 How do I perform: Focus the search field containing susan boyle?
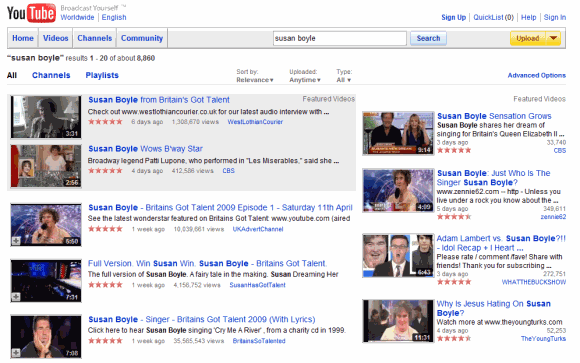(340, 38)
